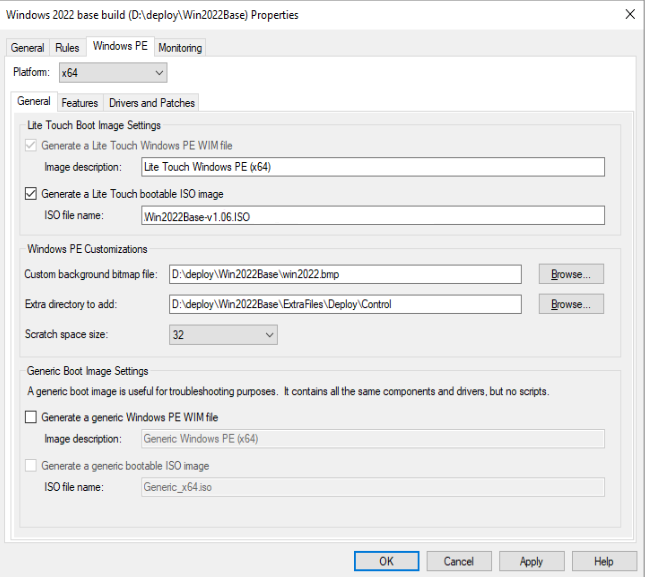Click the Generic_x64.iso file name field
Image resolution: width=645 pixels, height=577 pixels.
[373, 487]
